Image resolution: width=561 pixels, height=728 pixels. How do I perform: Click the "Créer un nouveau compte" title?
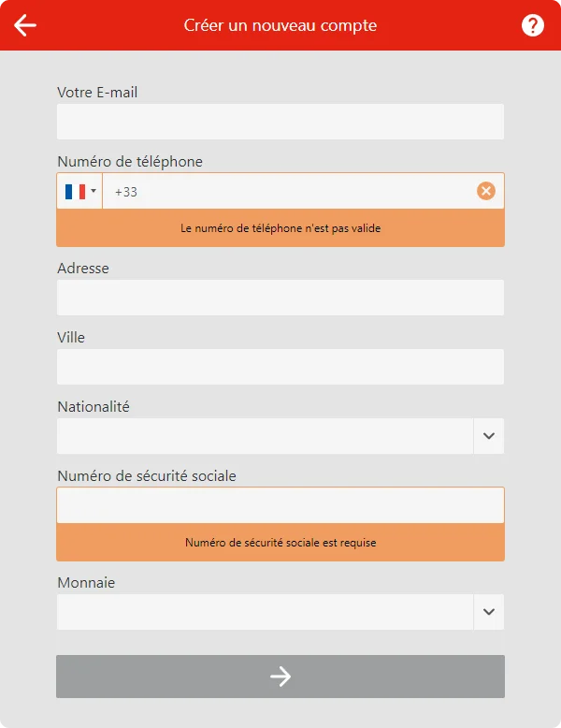[x=280, y=25]
